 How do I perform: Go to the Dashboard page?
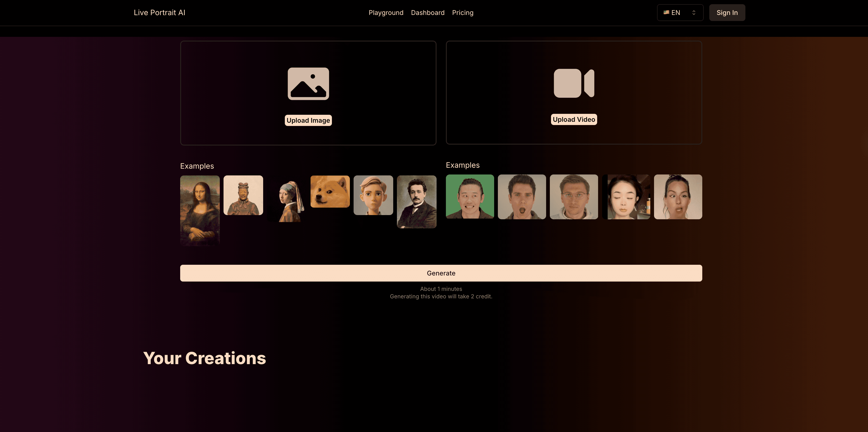pos(428,12)
